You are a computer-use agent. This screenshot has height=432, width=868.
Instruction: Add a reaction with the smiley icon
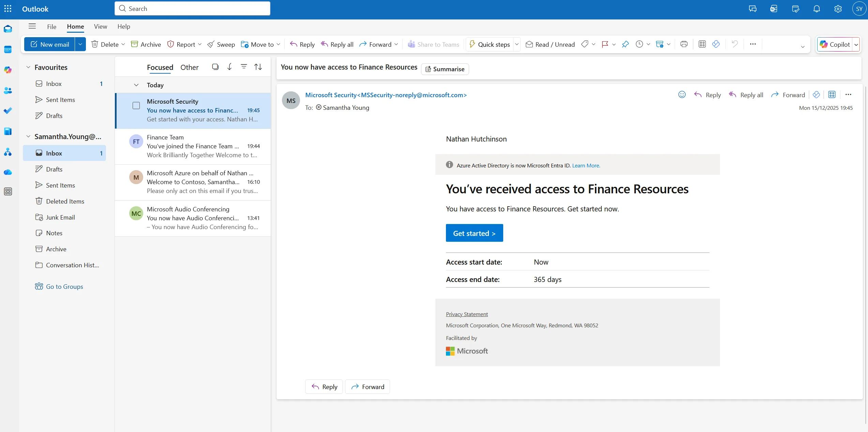click(682, 95)
